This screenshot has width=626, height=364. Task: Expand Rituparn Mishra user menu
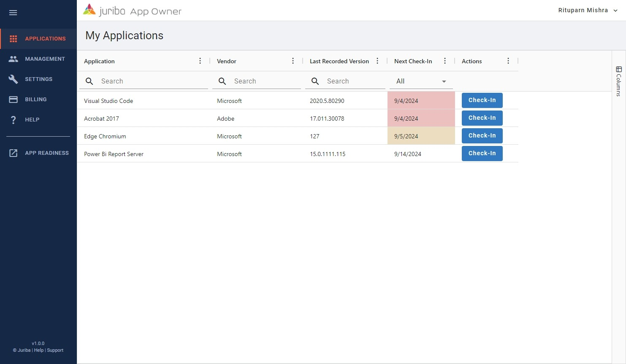[x=588, y=11]
